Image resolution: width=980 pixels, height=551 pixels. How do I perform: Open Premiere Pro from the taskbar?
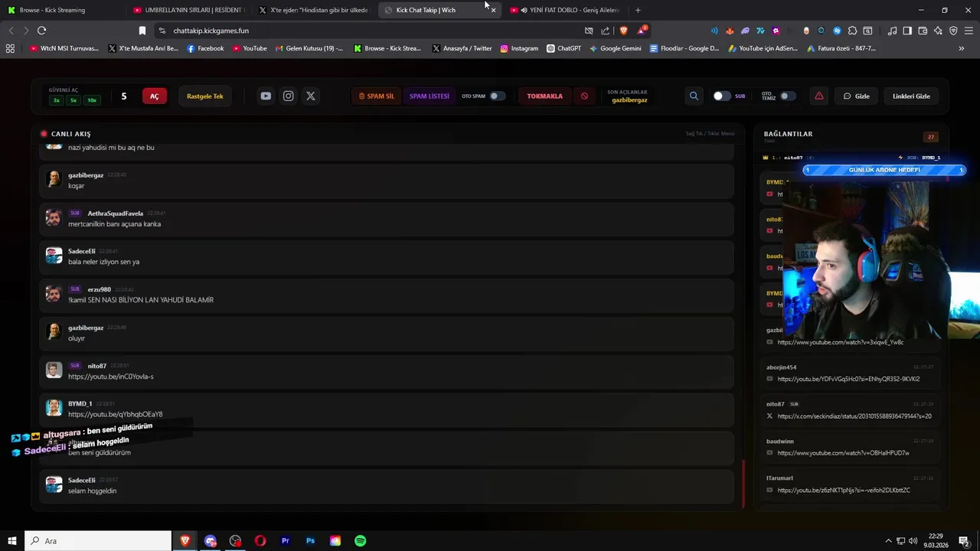[285, 541]
